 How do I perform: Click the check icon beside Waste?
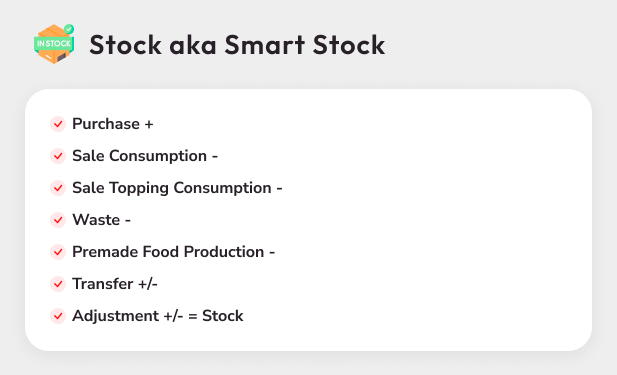click(x=58, y=220)
